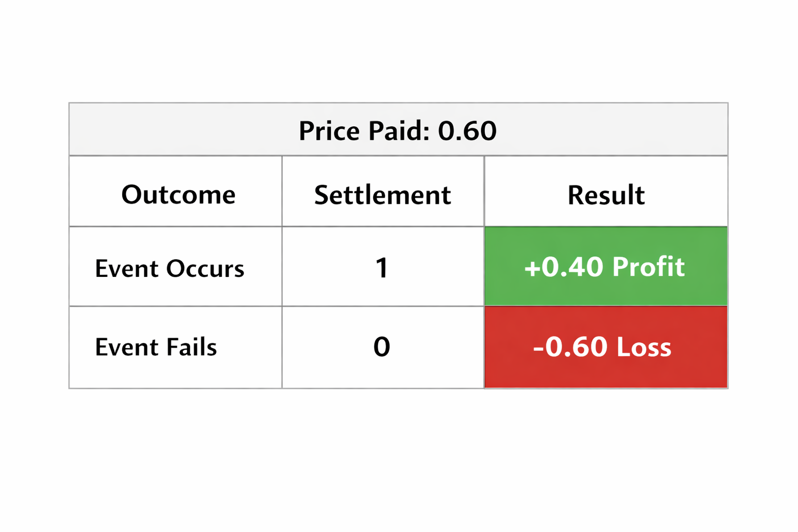798x532 pixels.
Task: Click the Result column header
Action: tap(606, 195)
